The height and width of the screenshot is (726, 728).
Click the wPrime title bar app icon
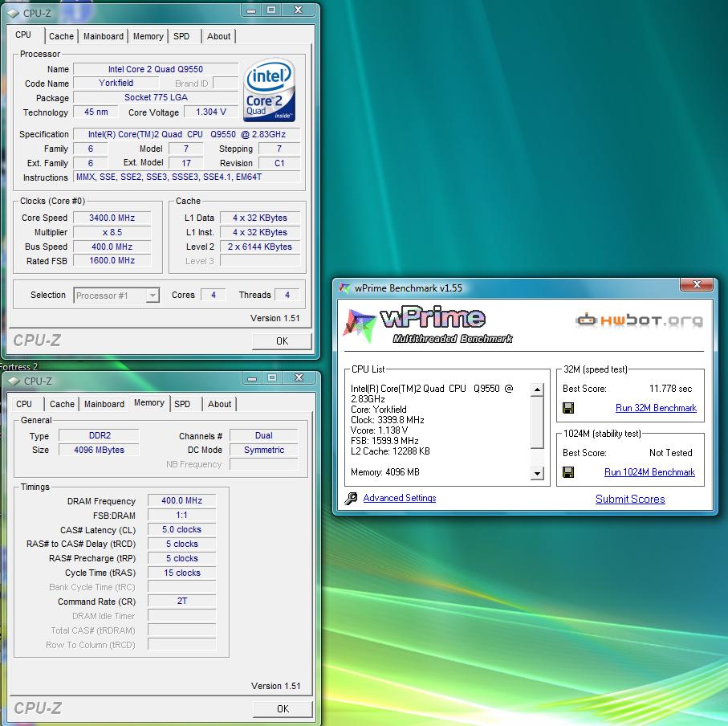pos(344,288)
